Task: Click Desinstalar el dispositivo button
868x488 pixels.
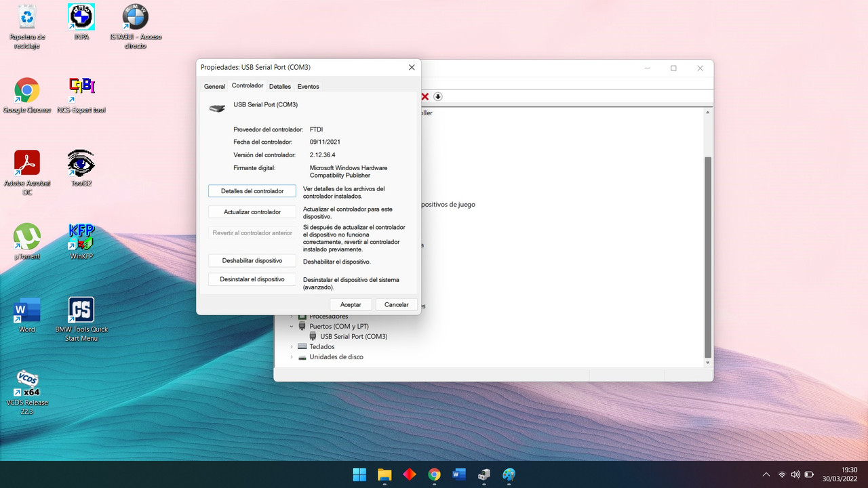Action: tap(252, 279)
